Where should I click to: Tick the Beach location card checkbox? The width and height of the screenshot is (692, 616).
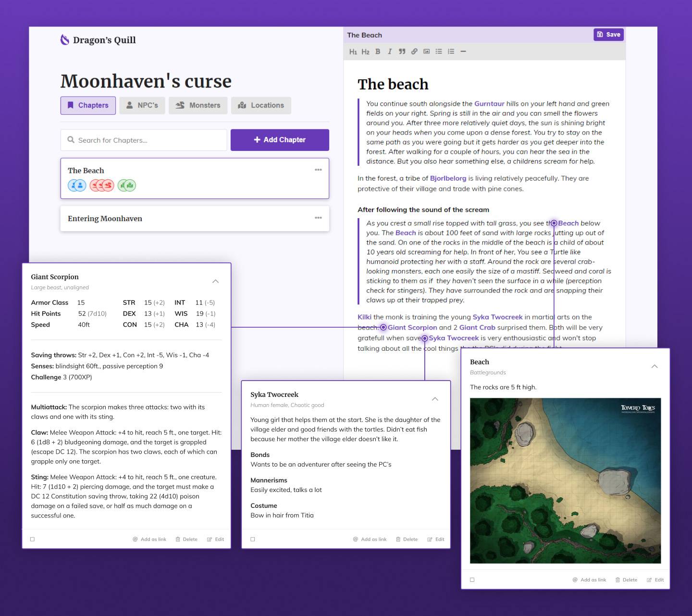click(472, 580)
